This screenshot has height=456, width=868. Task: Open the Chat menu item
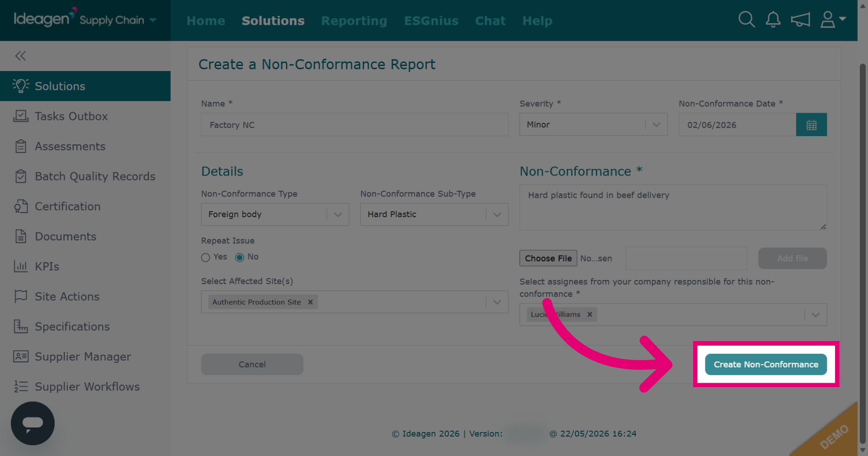pyautogui.click(x=490, y=21)
